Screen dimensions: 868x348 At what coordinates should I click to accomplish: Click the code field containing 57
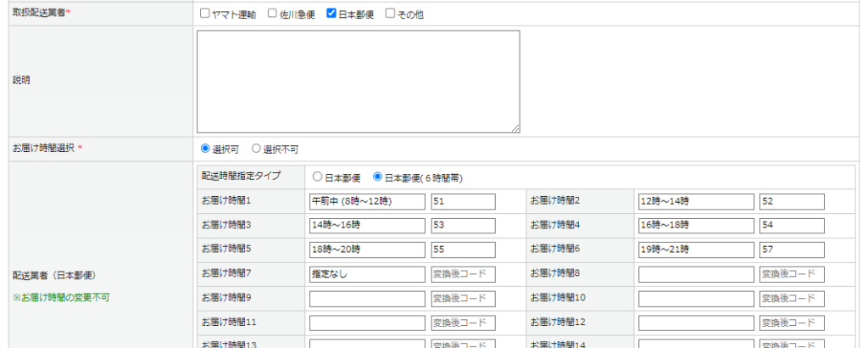coord(792,250)
